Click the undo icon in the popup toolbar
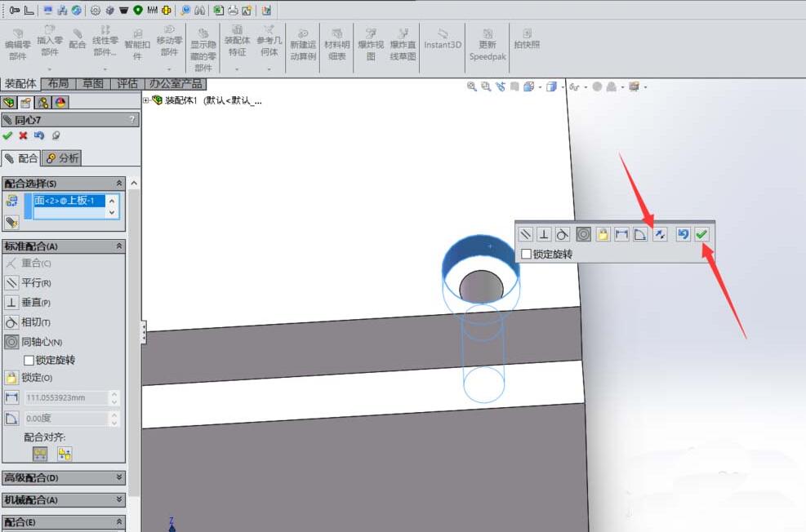The height and width of the screenshot is (532, 806). (684, 234)
